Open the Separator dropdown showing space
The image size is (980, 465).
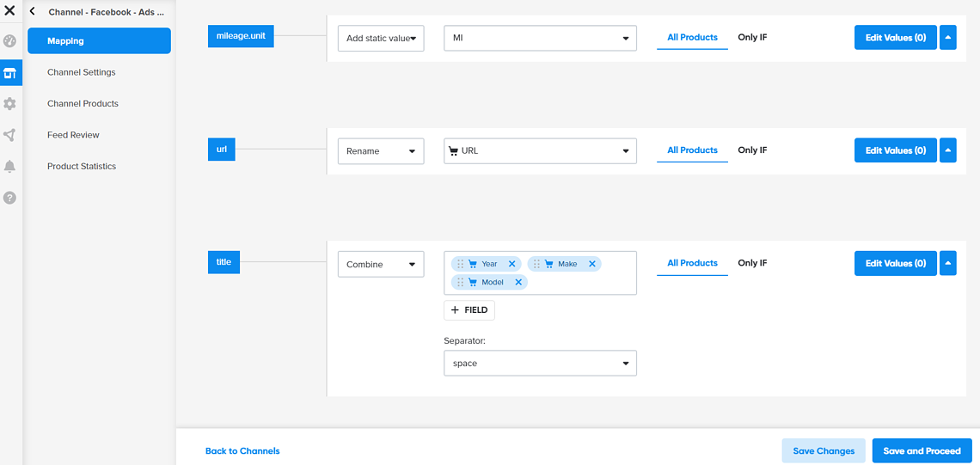540,364
